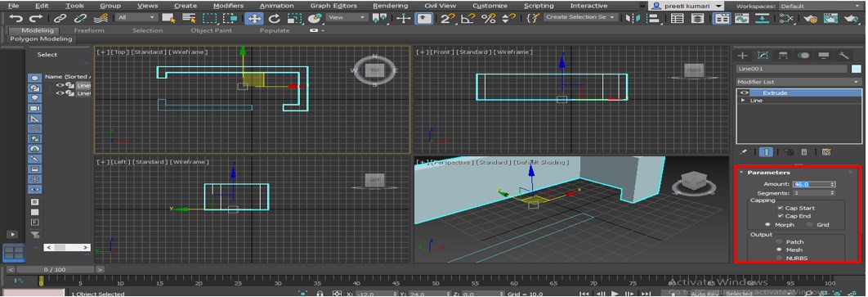
Task: Switch to the Object Paint ribbon tab
Action: pos(212,30)
